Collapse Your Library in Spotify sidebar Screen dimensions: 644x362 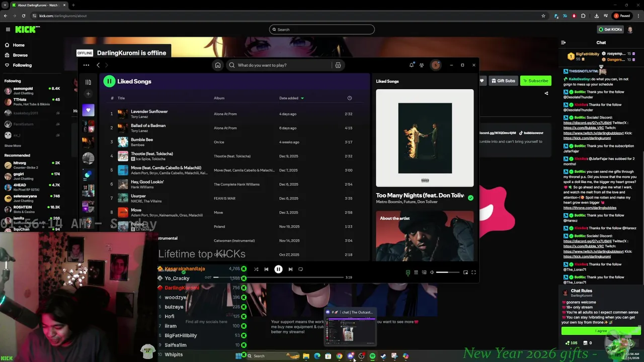coord(88,82)
